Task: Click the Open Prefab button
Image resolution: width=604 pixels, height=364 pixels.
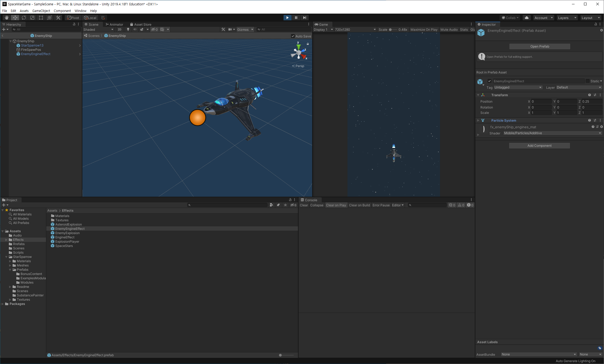Action: click(x=540, y=47)
